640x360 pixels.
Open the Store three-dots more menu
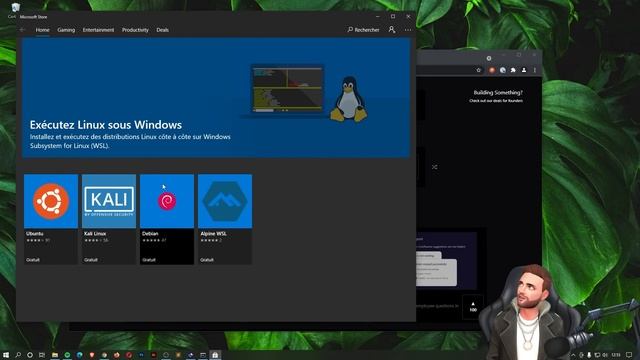[408, 30]
